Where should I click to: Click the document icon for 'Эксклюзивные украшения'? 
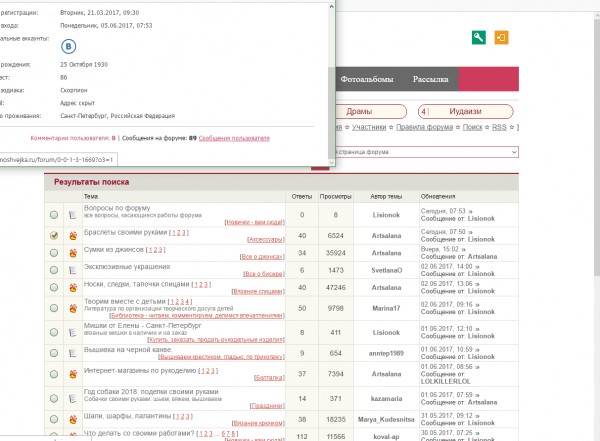(x=73, y=270)
